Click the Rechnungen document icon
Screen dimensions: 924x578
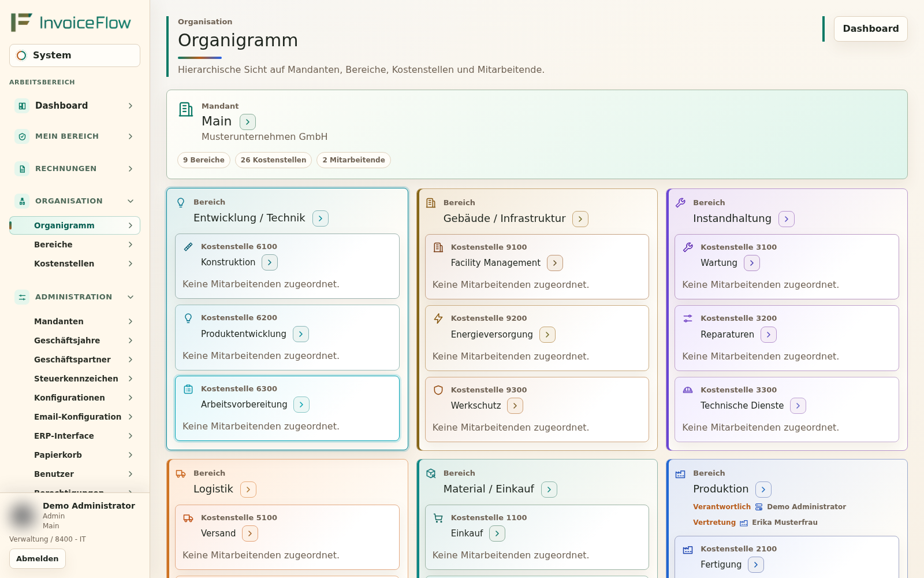click(x=22, y=169)
